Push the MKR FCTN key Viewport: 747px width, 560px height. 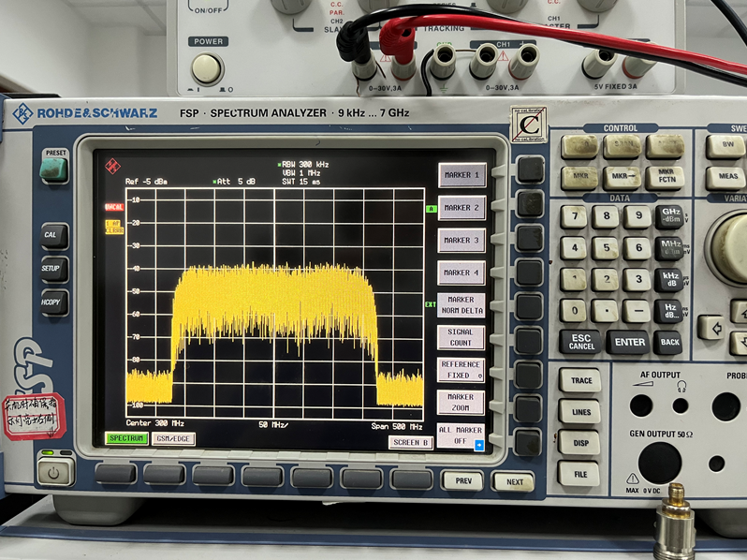point(665,178)
